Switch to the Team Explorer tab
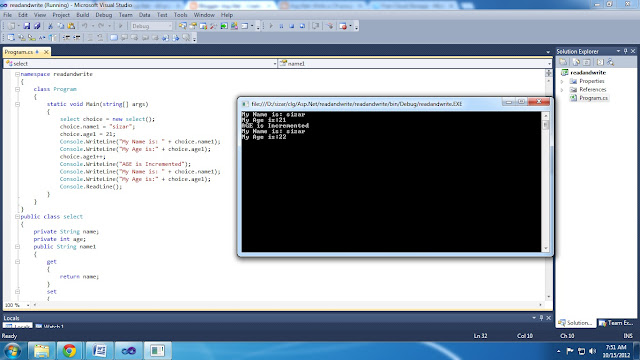Screen dimensions: 640x360 pyautogui.click(x=617, y=323)
